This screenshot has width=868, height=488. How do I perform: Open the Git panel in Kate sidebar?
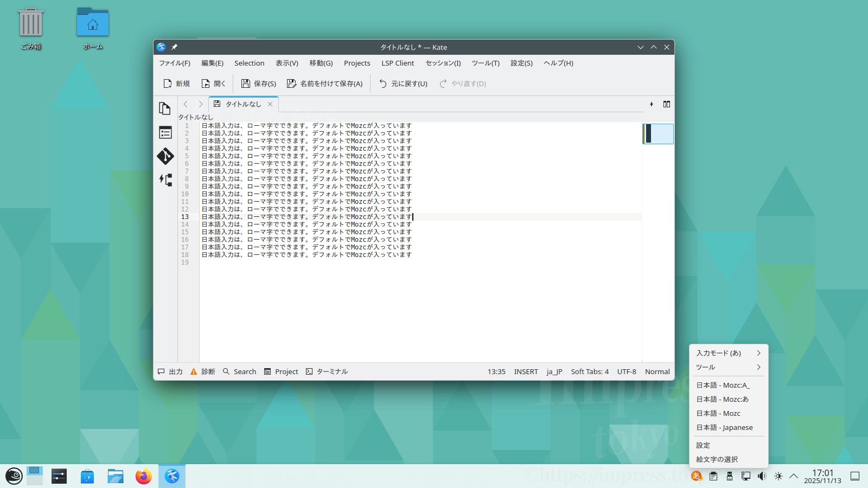pos(165,156)
